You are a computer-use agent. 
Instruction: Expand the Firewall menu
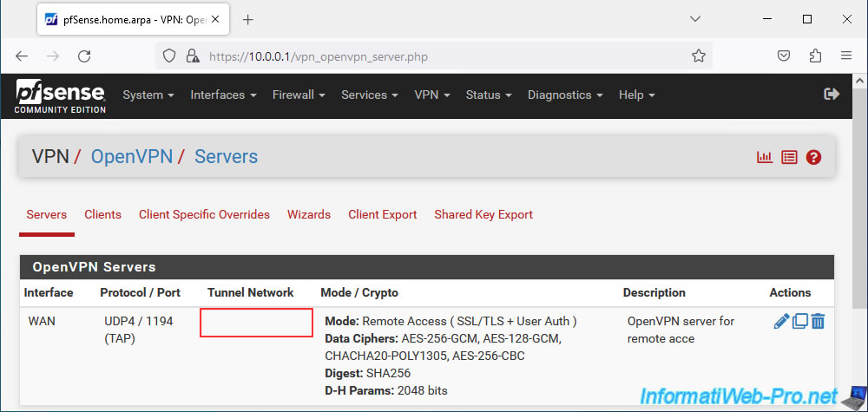[299, 95]
